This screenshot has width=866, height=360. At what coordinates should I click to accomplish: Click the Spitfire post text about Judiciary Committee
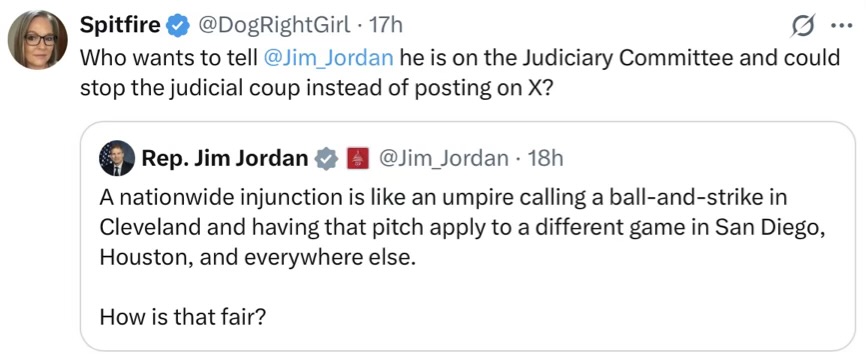coord(460,73)
